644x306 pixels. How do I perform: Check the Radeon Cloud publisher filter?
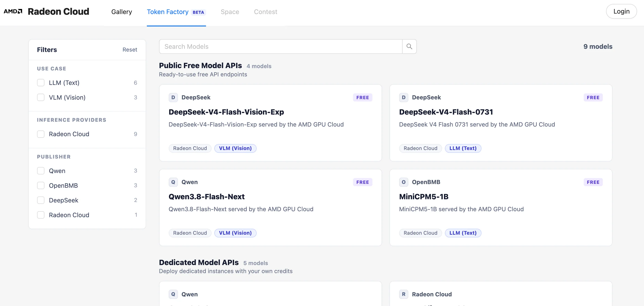pos(41,215)
